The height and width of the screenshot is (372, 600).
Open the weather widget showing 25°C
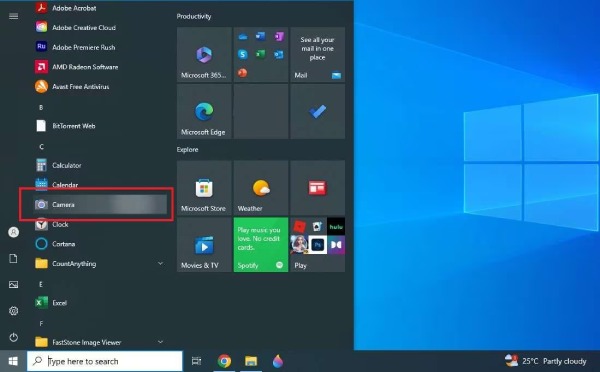click(x=546, y=361)
